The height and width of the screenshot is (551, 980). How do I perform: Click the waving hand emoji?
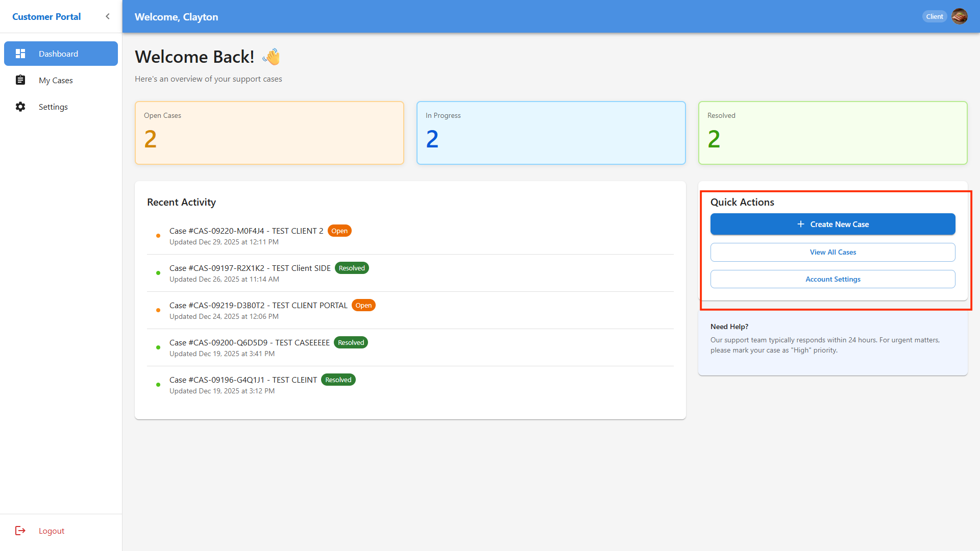click(x=272, y=57)
